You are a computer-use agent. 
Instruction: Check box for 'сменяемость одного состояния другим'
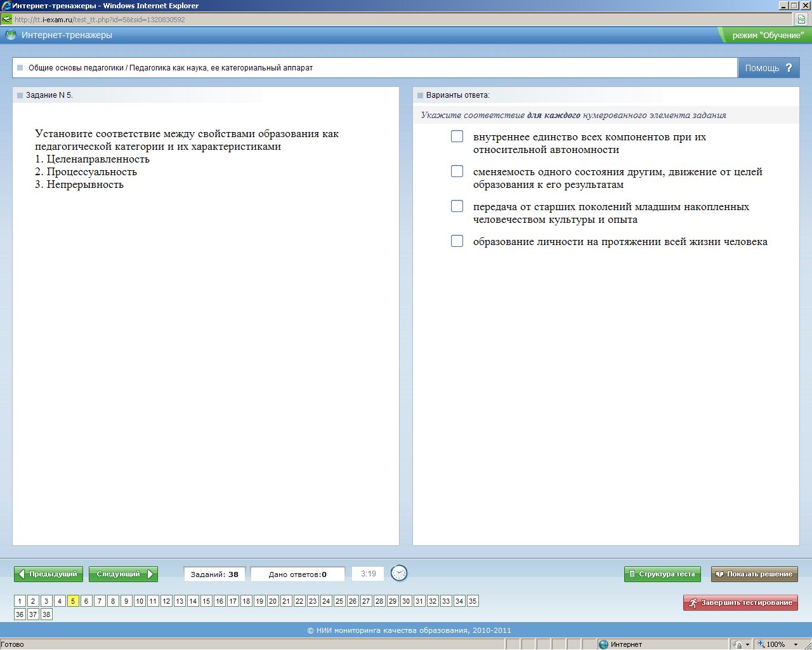(457, 171)
